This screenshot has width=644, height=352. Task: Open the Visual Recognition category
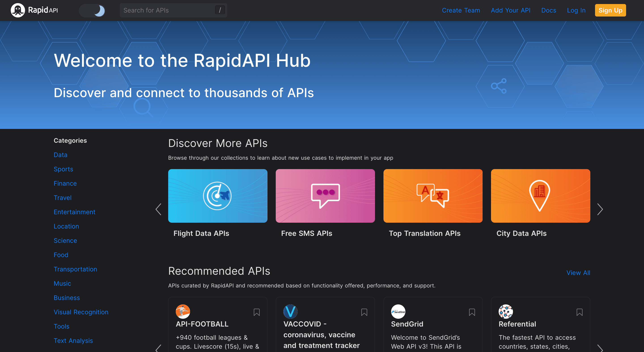81,312
